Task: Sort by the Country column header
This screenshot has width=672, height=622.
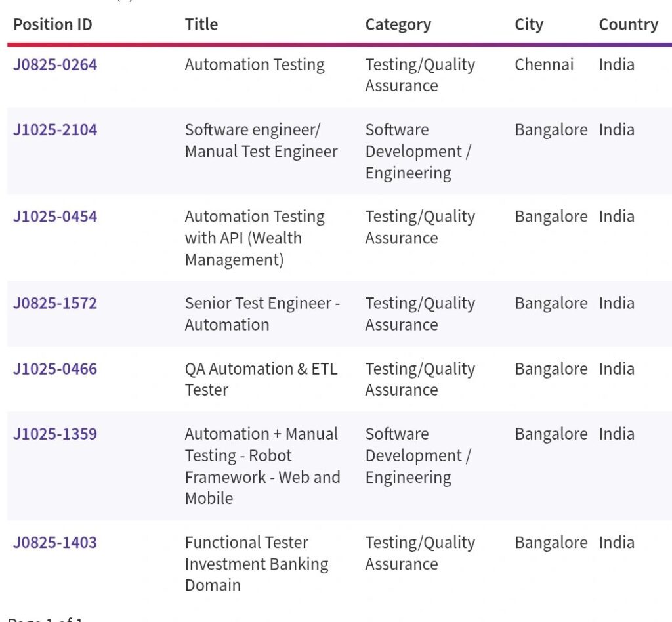Action: pos(628,25)
